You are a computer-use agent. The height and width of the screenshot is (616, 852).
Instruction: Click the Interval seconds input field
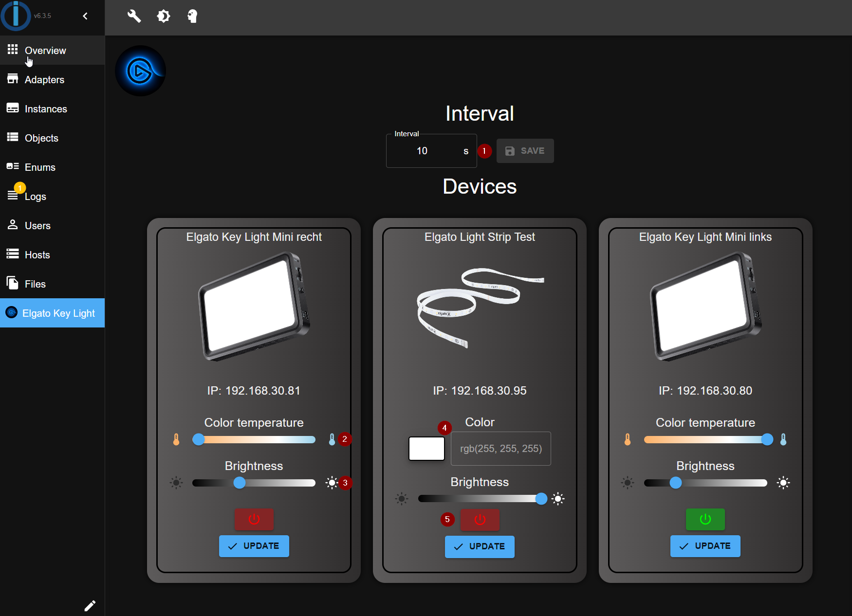point(431,151)
